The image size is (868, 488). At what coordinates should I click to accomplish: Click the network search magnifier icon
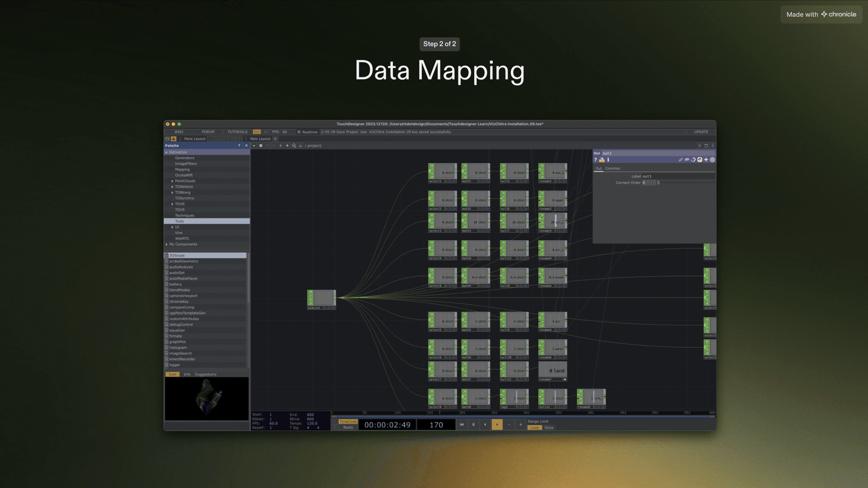(x=294, y=146)
